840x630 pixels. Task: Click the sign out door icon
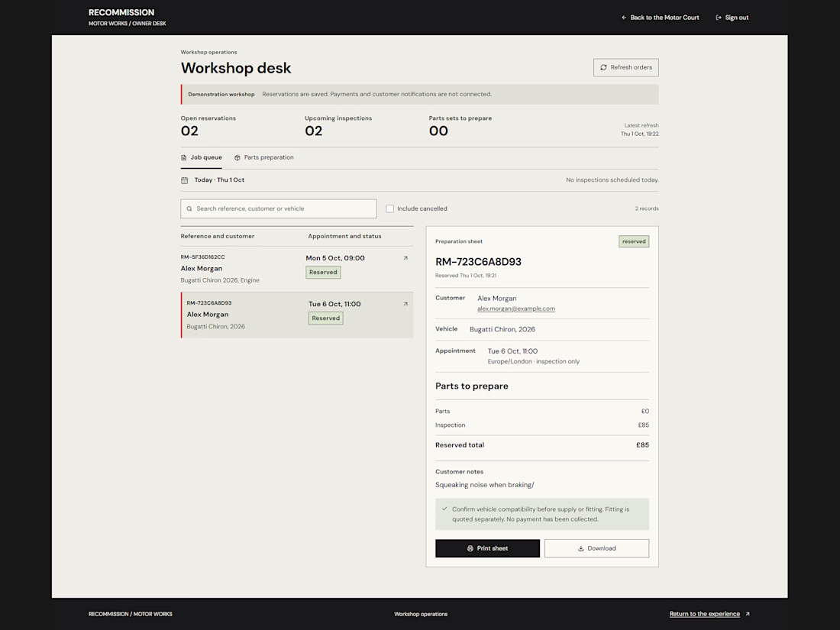click(719, 18)
